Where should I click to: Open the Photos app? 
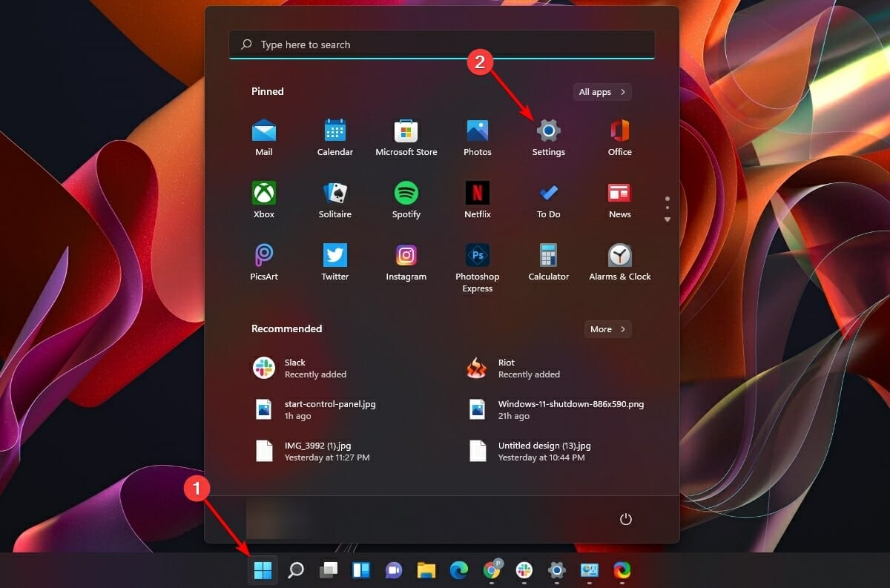478,138
